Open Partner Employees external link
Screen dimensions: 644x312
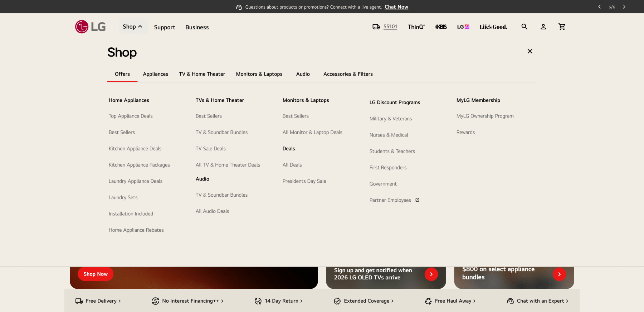(x=394, y=200)
